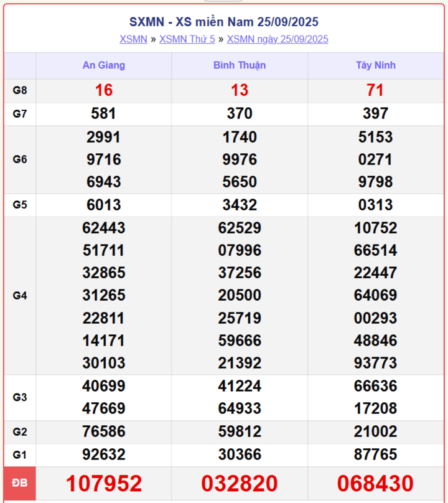Click the red G8 number 16

point(104,90)
